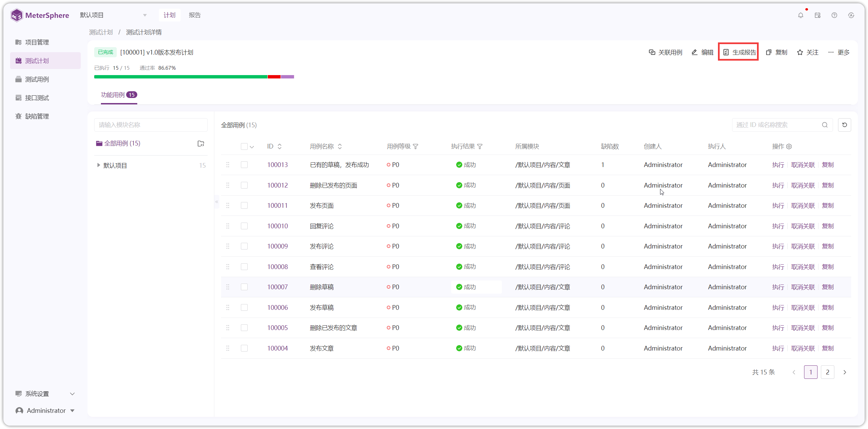Check the box for case 100013
Screen dimensions: 868x429
[244, 165]
